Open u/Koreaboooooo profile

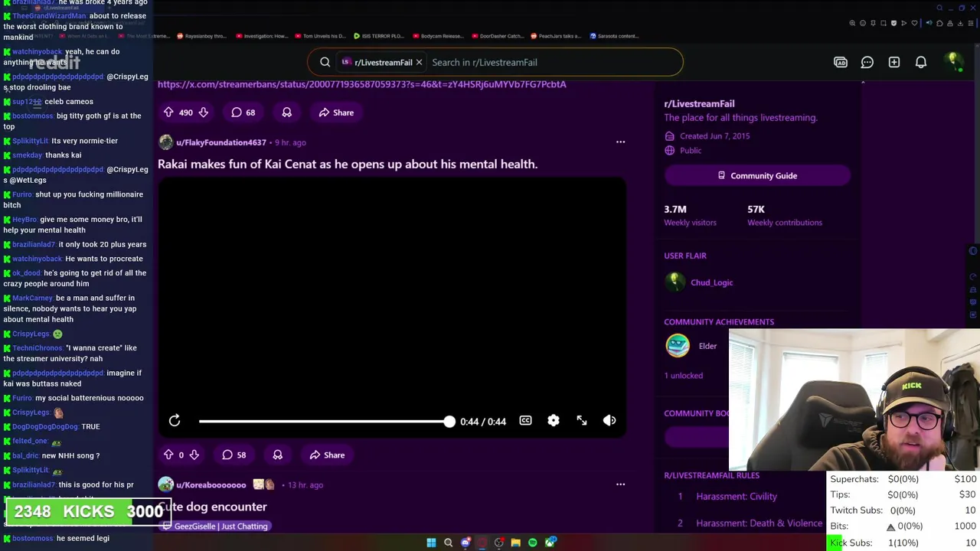pos(211,485)
